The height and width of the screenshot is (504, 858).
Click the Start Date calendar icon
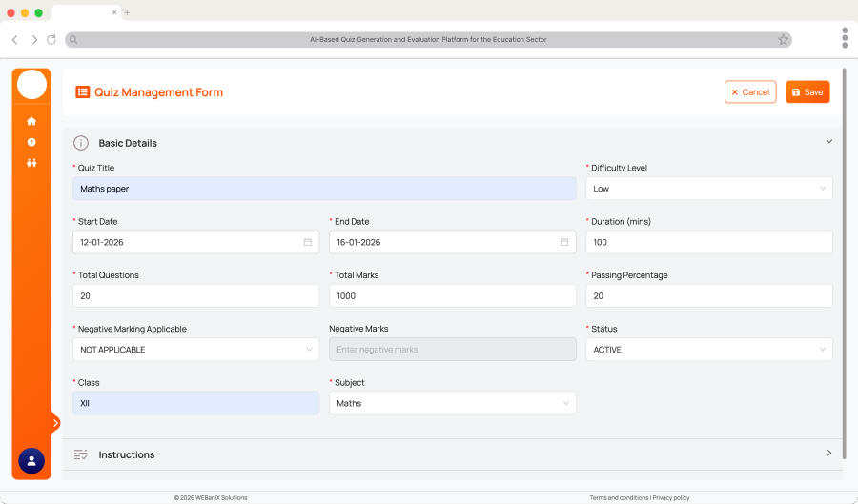(308, 242)
